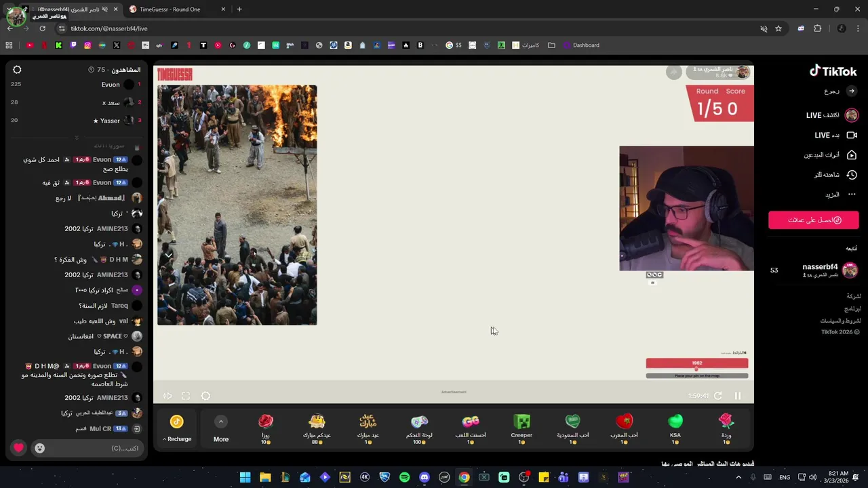
Task: Open streamer profile chip above stream
Action: (x=718, y=72)
